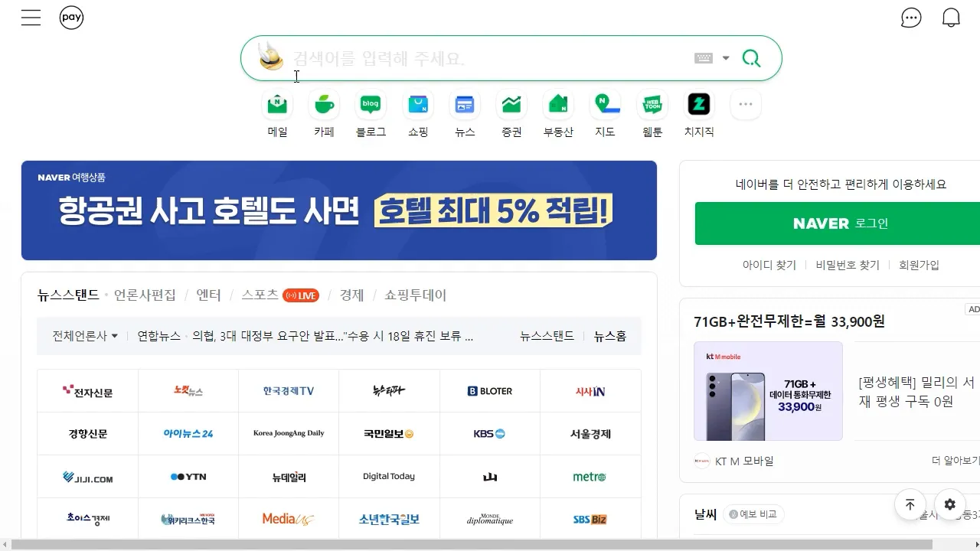Open Korea JoongAng Daily logo
The height and width of the screenshot is (551, 980).
289,434
